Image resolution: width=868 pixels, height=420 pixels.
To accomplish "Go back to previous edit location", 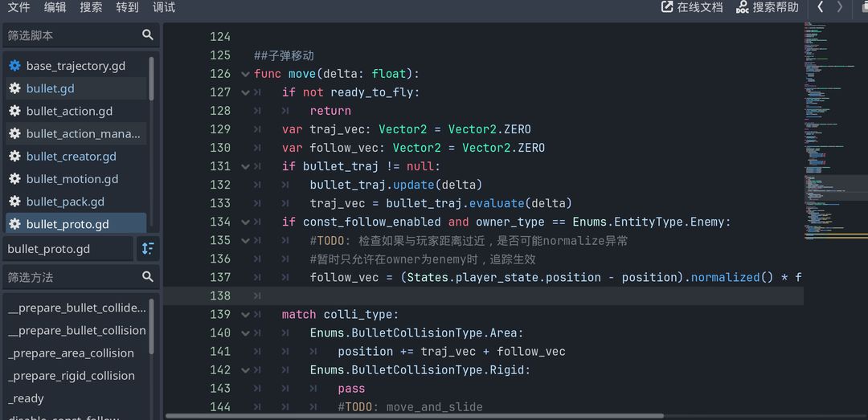I will point(821,7).
